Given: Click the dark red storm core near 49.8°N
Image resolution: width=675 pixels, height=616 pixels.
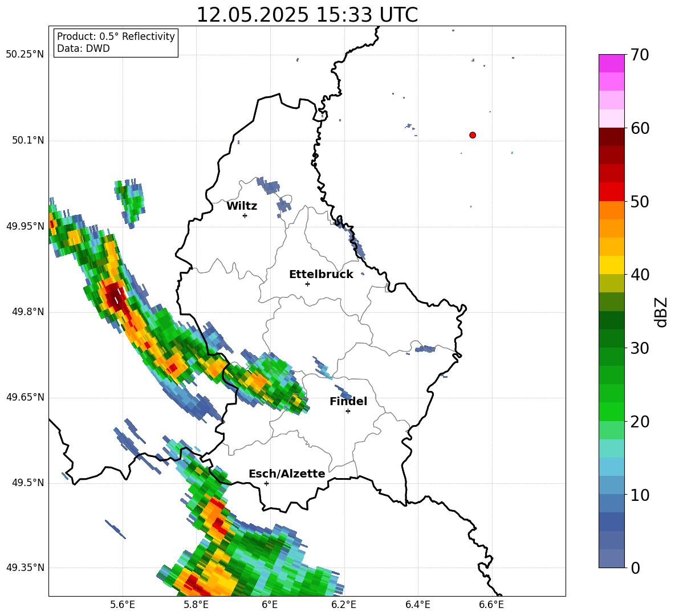Looking at the screenshot, I should [115, 296].
